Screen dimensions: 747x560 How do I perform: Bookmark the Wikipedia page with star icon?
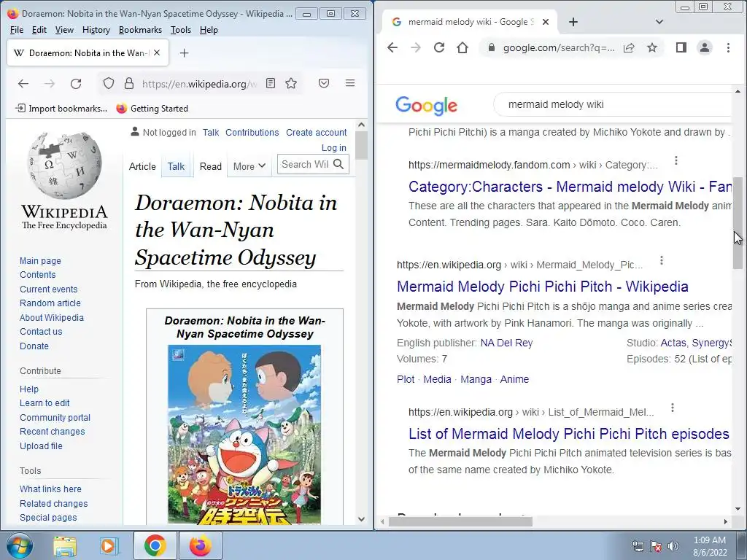click(291, 83)
